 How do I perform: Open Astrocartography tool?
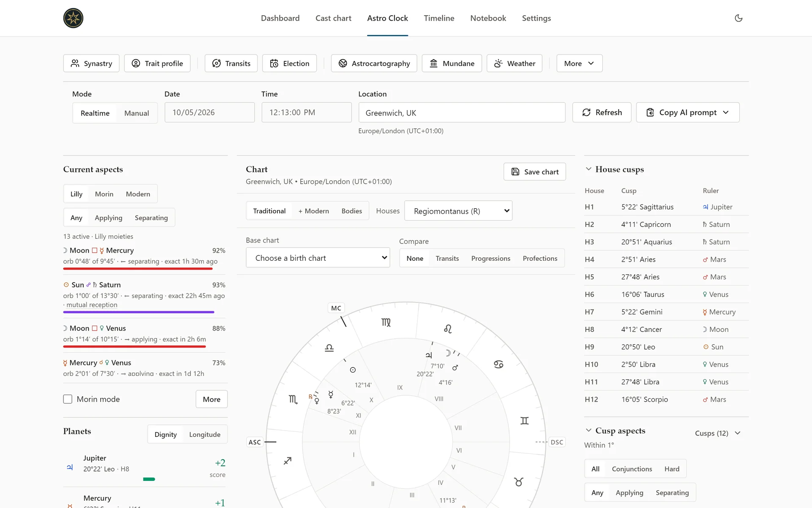[x=374, y=63]
